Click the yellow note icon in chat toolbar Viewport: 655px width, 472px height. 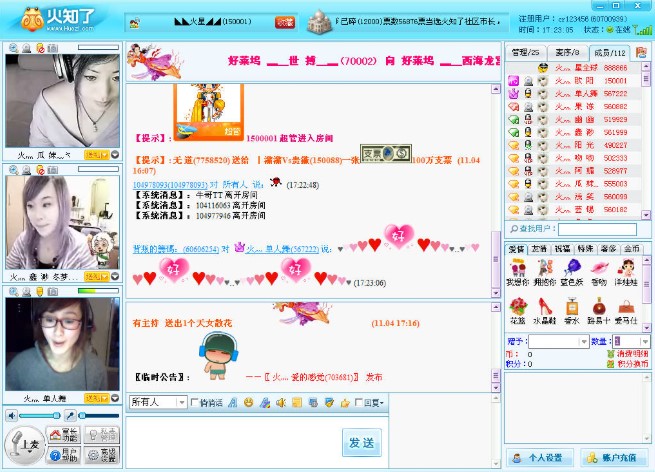(x=297, y=403)
